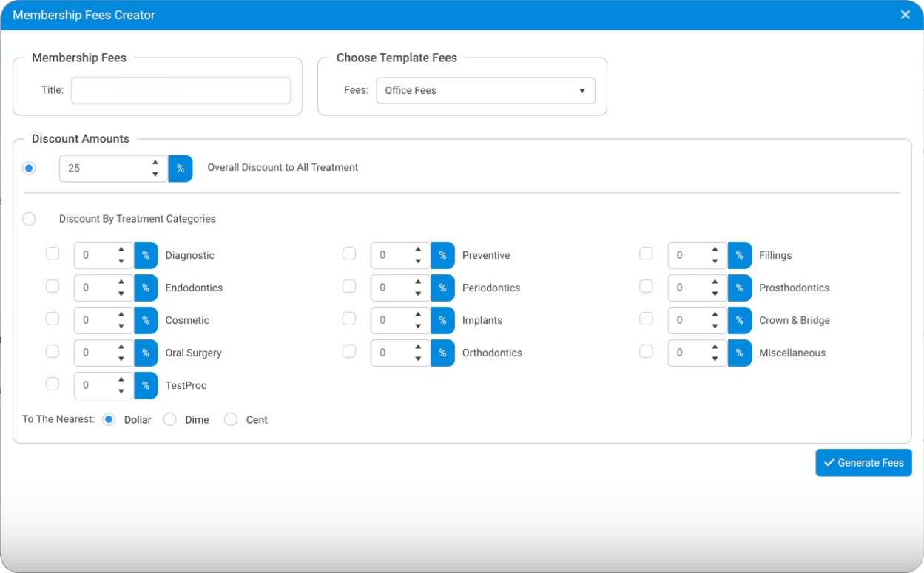Click the % icon for the Overall Discount field
This screenshot has width=924, height=573.
coord(180,168)
